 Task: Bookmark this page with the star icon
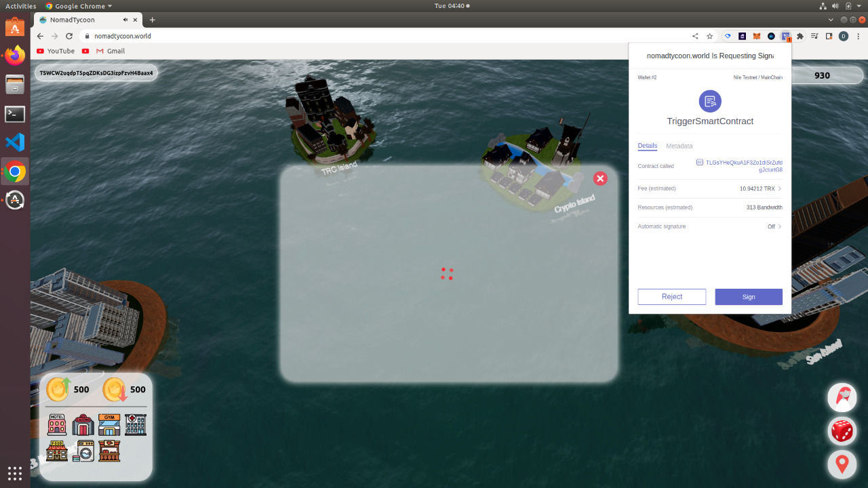709,36
